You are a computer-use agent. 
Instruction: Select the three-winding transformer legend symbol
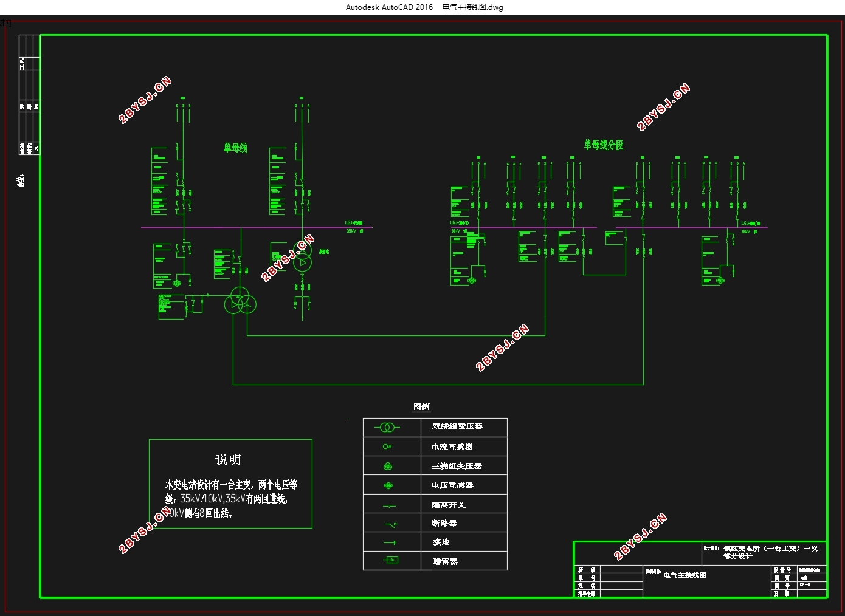388,466
